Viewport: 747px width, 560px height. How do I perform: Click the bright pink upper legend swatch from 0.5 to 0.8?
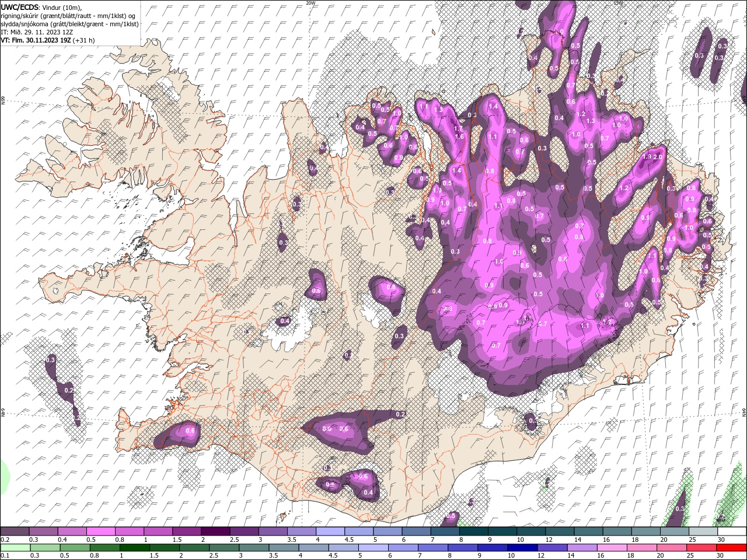(100, 531)
